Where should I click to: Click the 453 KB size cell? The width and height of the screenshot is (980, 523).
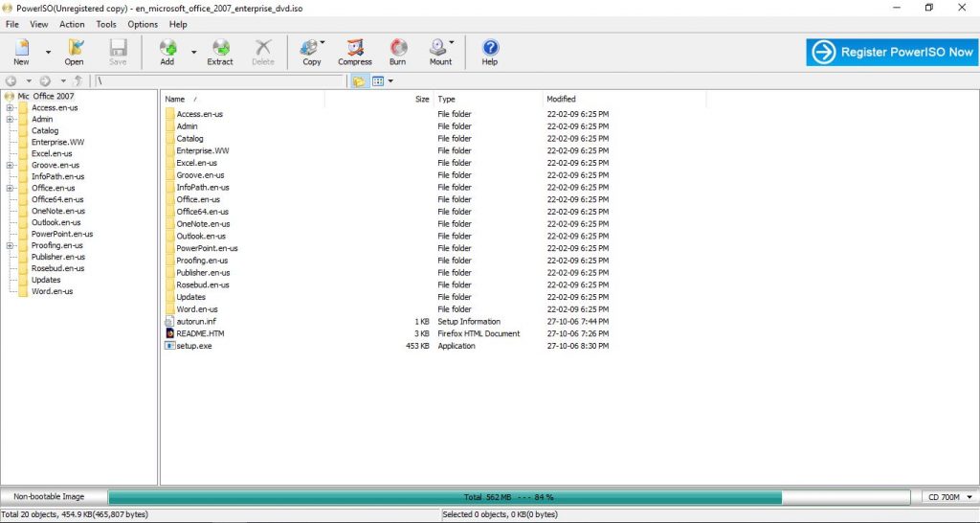tap(417, 346)
